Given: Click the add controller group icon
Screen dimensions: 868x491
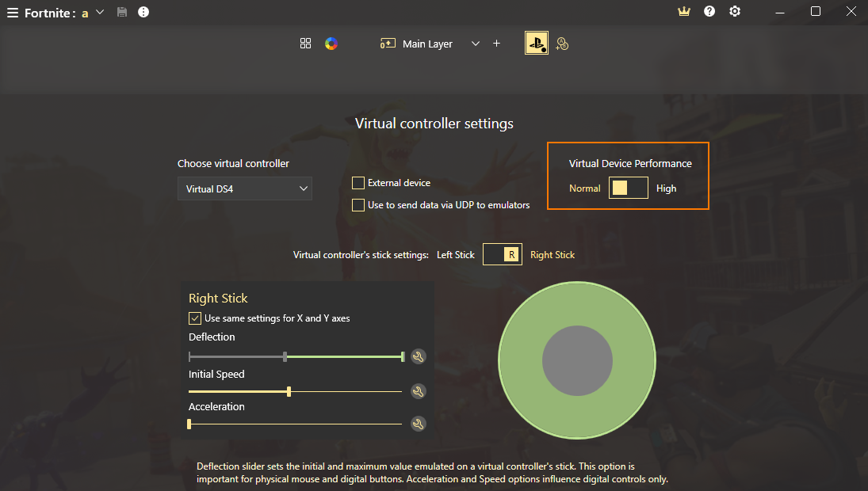Looking at the screenshot, I should 563,44.
